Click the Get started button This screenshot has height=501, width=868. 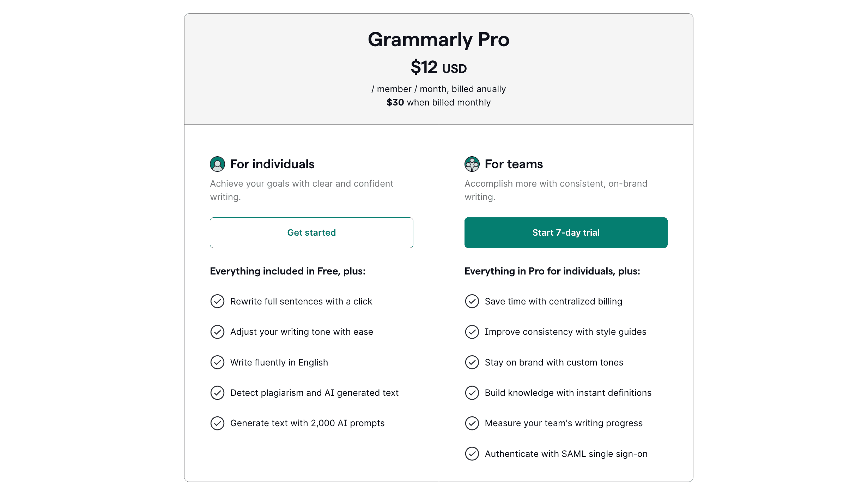point(311,233)
